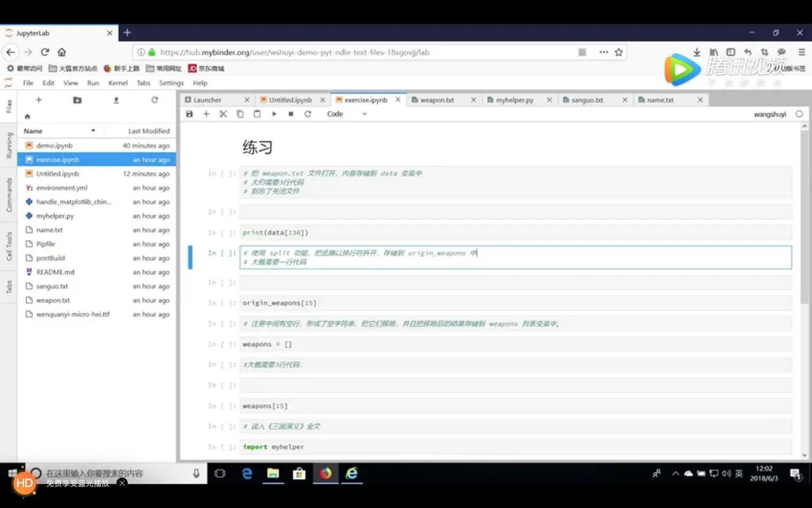
Task: Click the wangshuyi kernel name
Action: [x=770, y=114]
